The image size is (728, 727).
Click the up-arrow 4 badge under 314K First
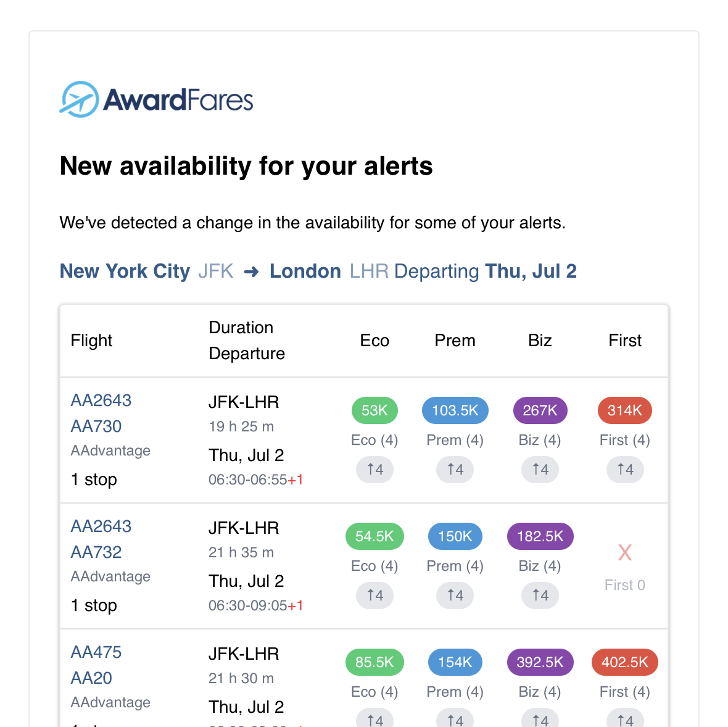[x=625, y=470]
